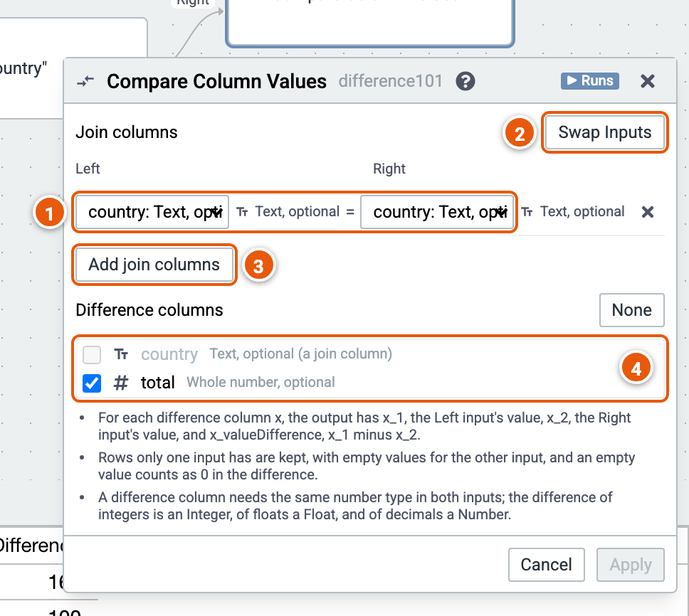Viewport: 689px width, 616px height.
Task: Click the 'country' difference column name
Action: (x=169, y=354)
